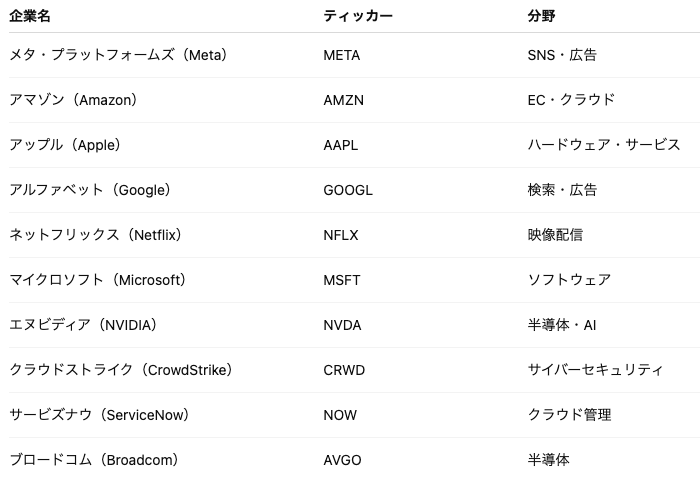Click the 企業名 column header

[30, 16]
